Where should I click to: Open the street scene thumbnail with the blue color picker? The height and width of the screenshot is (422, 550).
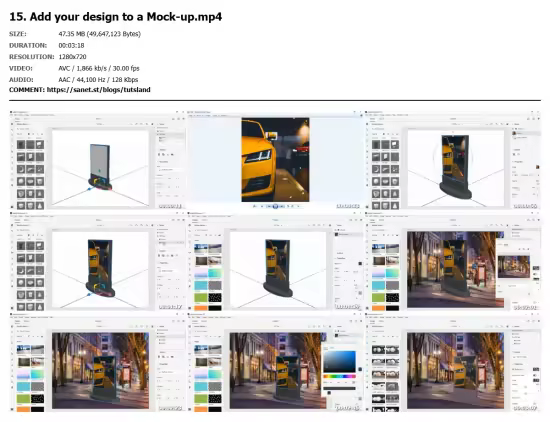click(x=275, y=362)
